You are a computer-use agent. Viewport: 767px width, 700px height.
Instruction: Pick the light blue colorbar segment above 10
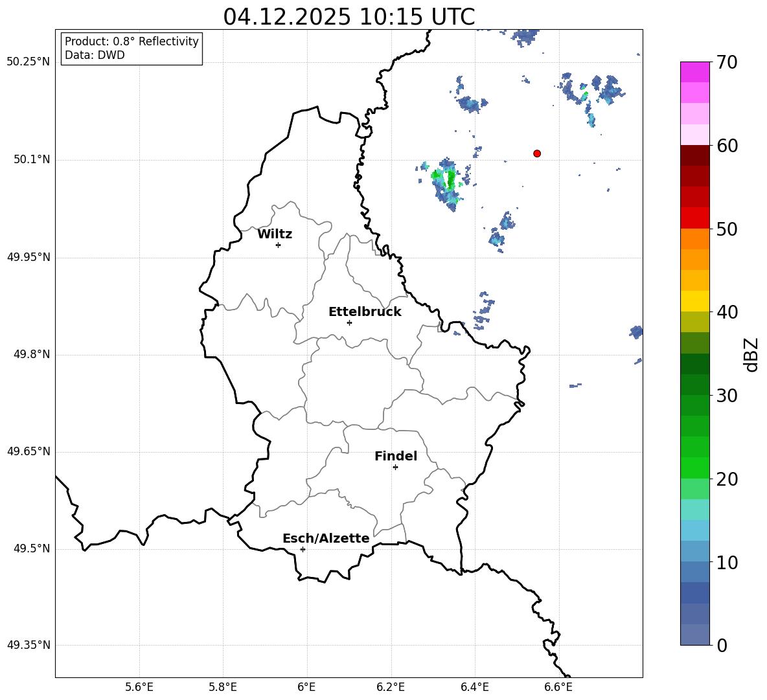tap(694, 551)
